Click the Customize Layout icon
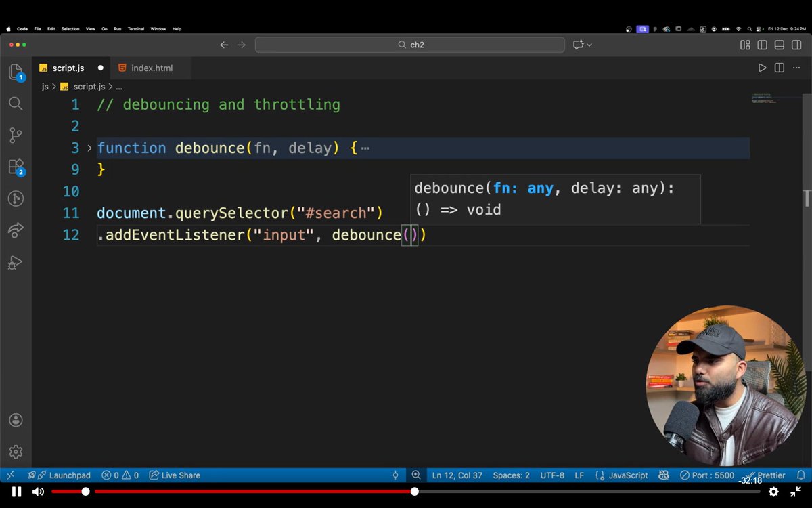The width and height of the screenshot is (812, 508). point(745,45)
